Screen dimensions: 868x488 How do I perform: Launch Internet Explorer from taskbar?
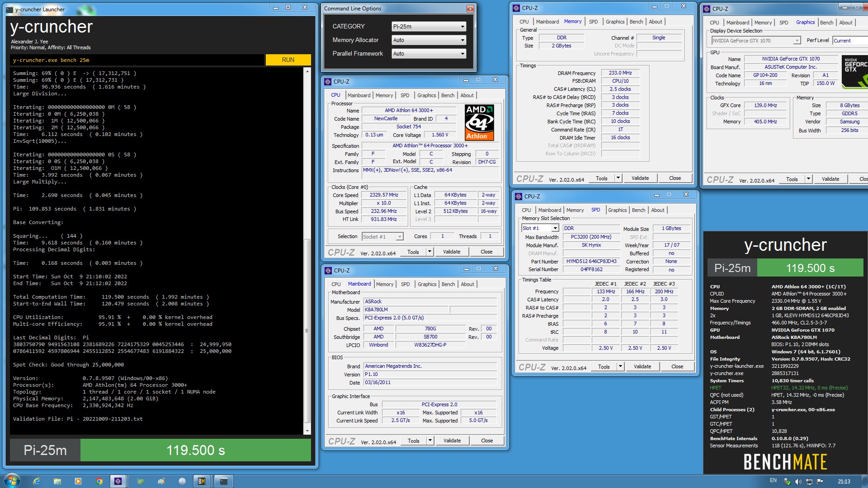pyautogui.click(x=37, y=481)
